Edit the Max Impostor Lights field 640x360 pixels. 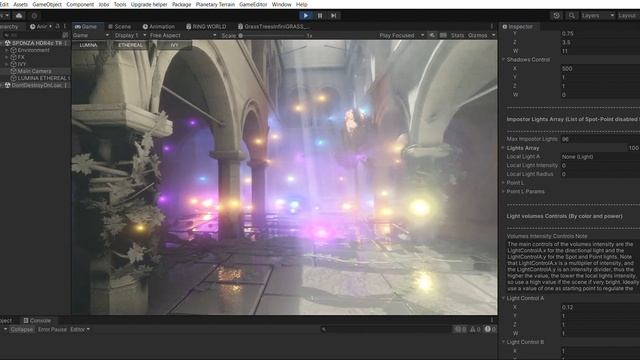tap(600, 139)
